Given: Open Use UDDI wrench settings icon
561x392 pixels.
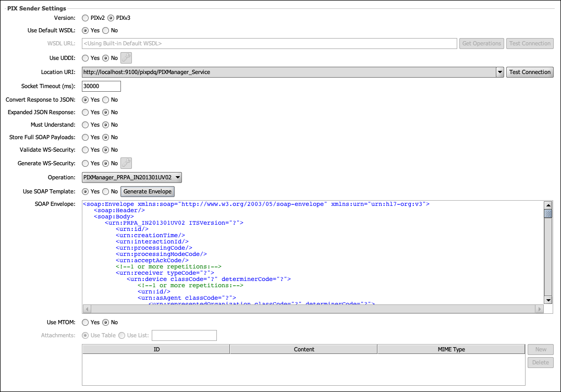Looking at the screenshot, I should pyautogui.click(x=126, y=57).
